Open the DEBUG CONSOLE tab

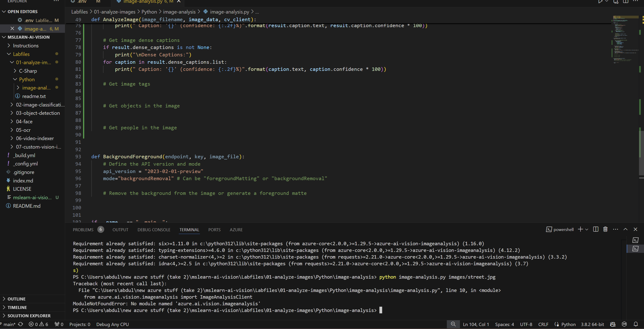[154, 230]
